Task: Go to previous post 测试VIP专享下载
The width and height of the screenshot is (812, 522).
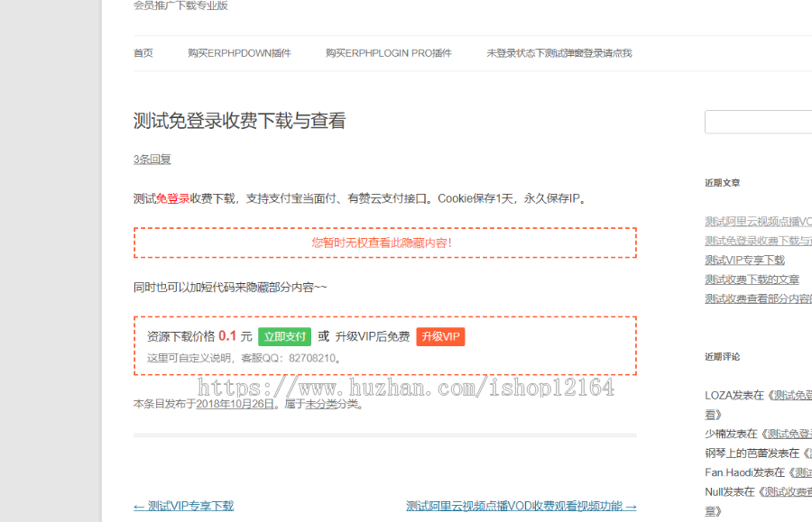Action: (183, 506)
